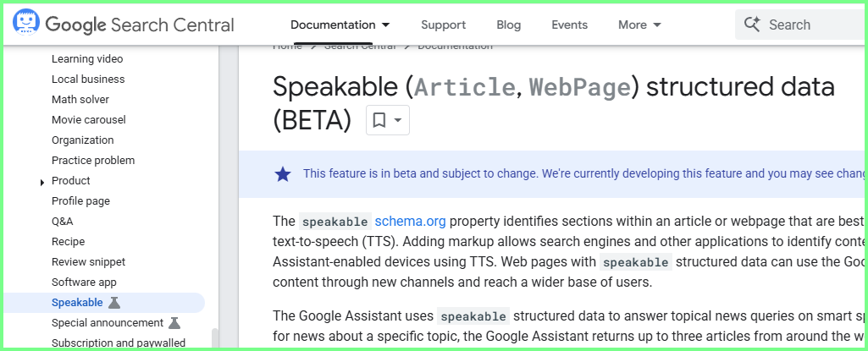The width and height of the screenshot is (868, 351).
Task: Click the Google Search Central robot logo
Action: (25, 23)
